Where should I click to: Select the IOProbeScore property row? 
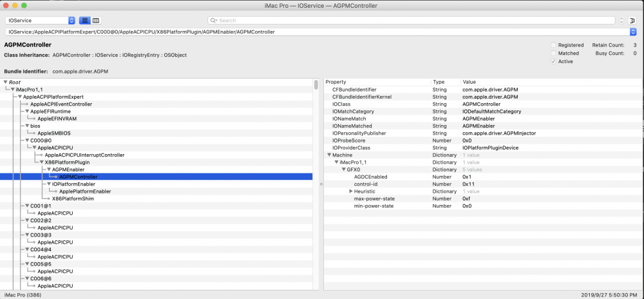[483, 140]
